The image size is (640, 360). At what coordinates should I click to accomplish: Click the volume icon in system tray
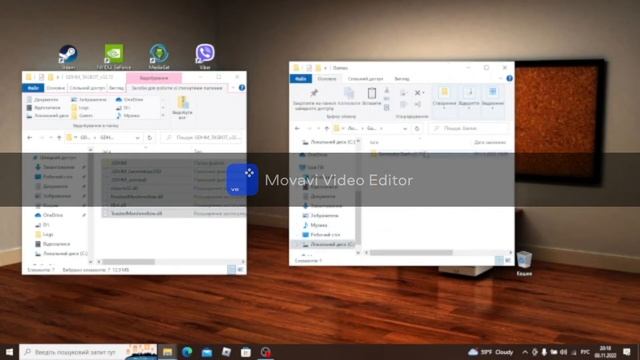(x=564, y=352)
